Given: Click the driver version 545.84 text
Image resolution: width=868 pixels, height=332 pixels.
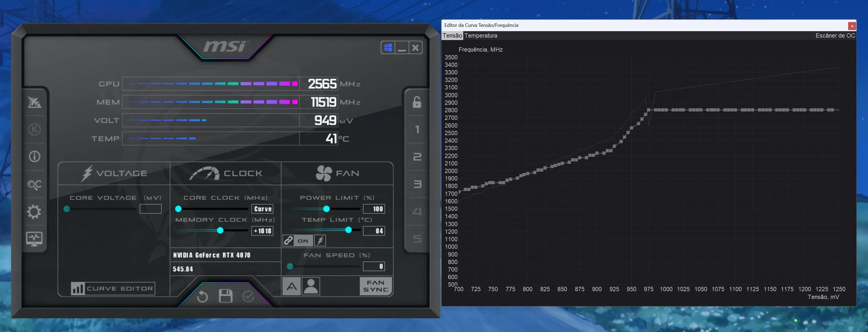Looking at the screenshot, I should coord(183,269).
